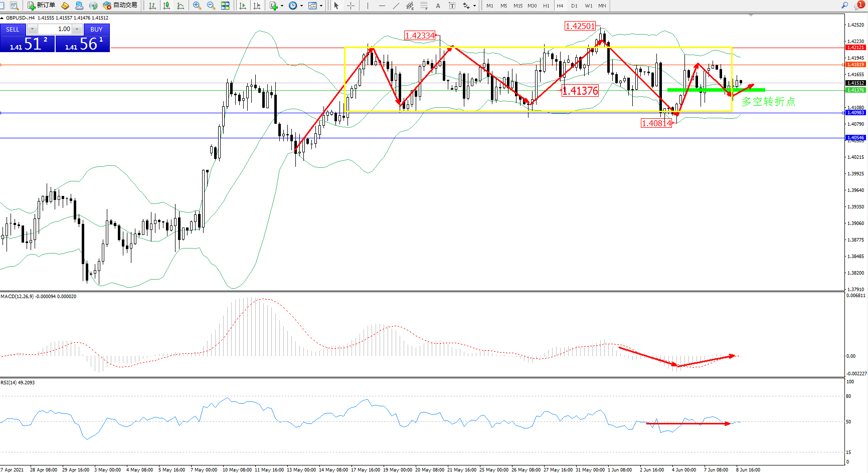Click the tile windows icon
The image size is (868, 473).
pyautogui.click(x=225, y=6)
